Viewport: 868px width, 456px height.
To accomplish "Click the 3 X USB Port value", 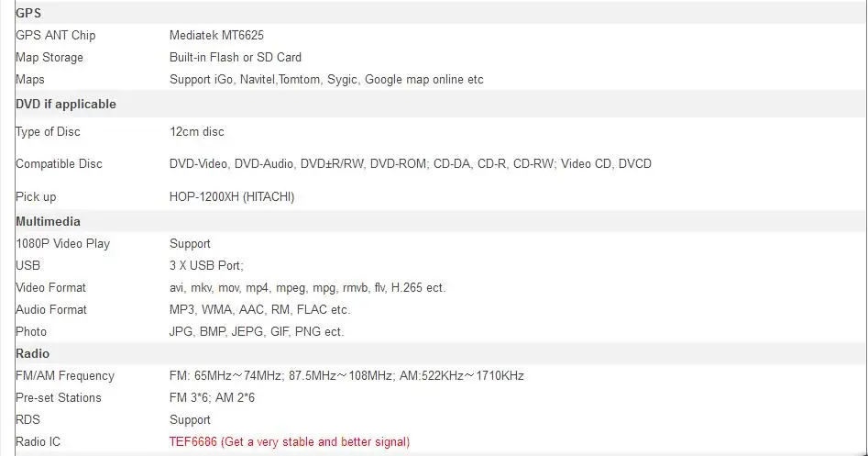I will pos(206,266).
